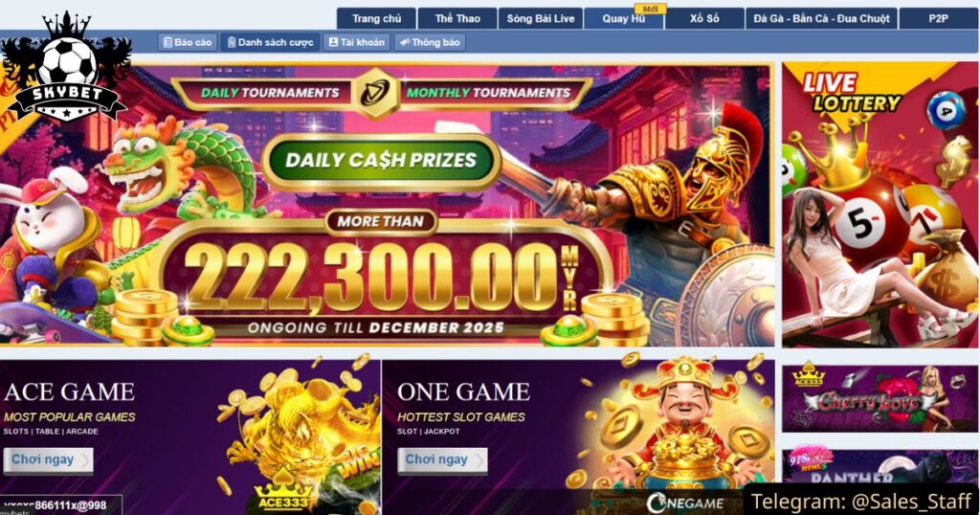980x515 pixels.
Task: Open Đá Gà - Bắn Cá - Đua Chuột tab
Action: (x=821, y=19)
